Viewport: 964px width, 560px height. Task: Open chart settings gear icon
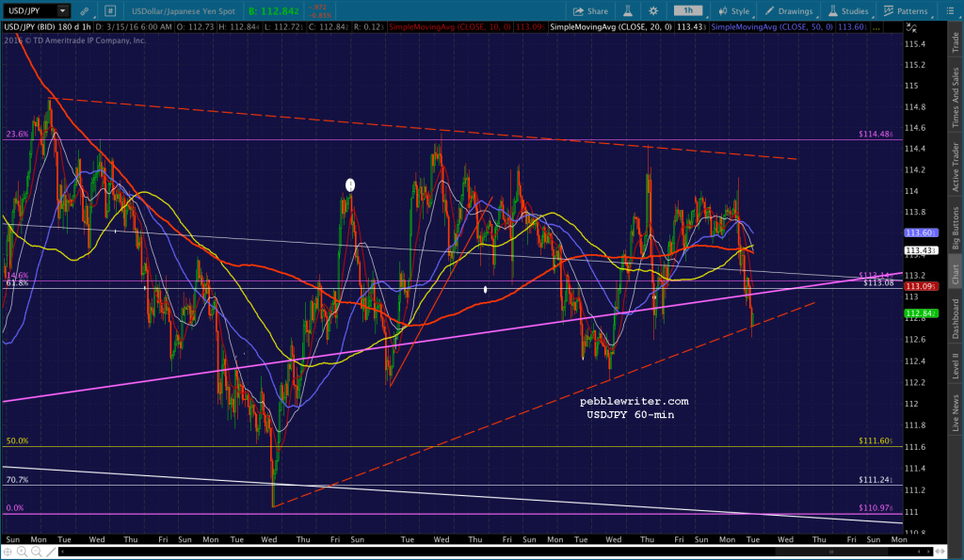pos(653,11)
